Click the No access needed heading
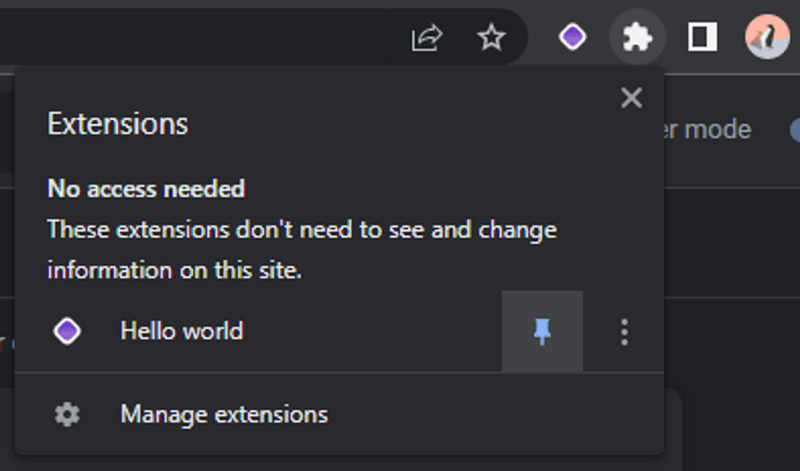Image resolution: width=800 pixels, height=471 pixels. tap(146, 189)
